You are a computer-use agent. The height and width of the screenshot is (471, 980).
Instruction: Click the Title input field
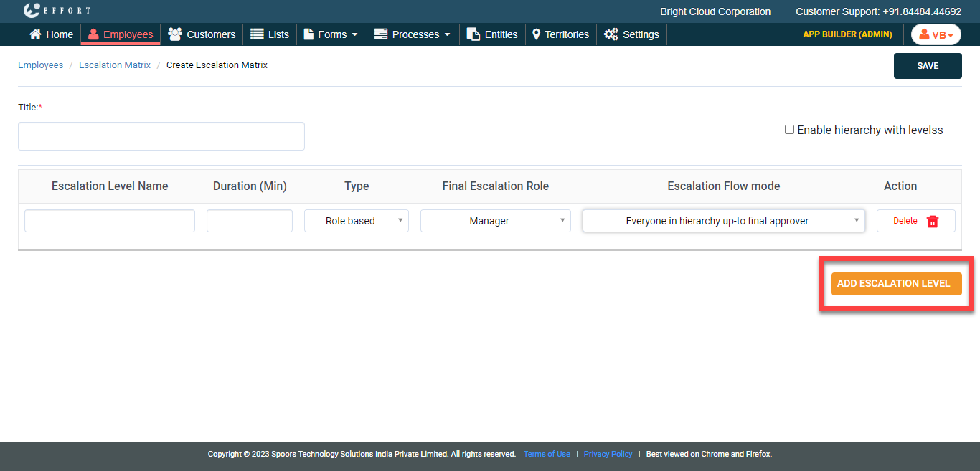coord(161,136)
